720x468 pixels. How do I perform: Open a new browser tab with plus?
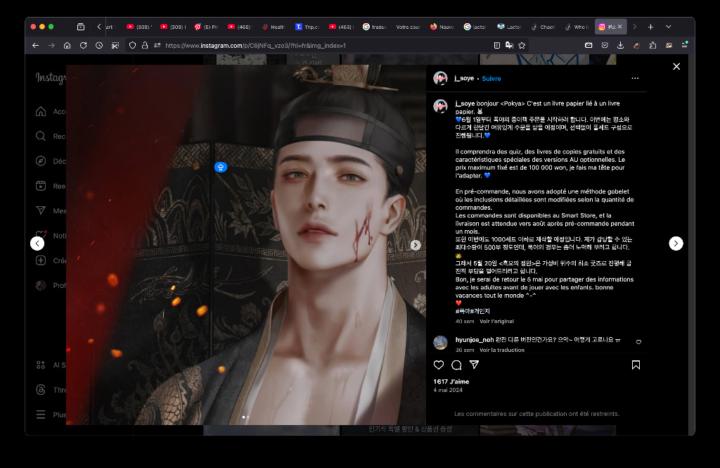[x=650, y=26]
